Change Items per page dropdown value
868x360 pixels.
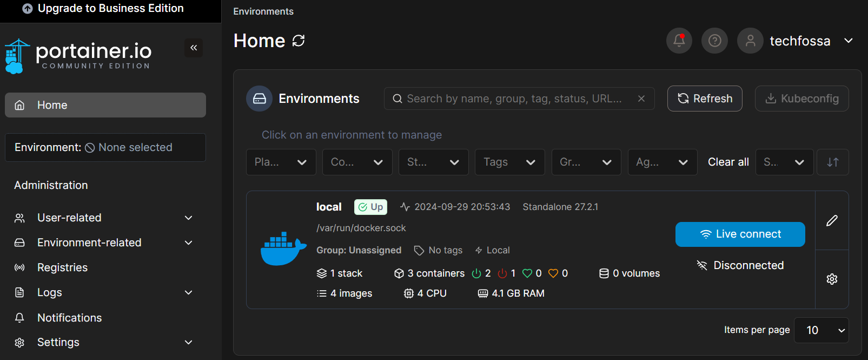[x=821, y=330]
